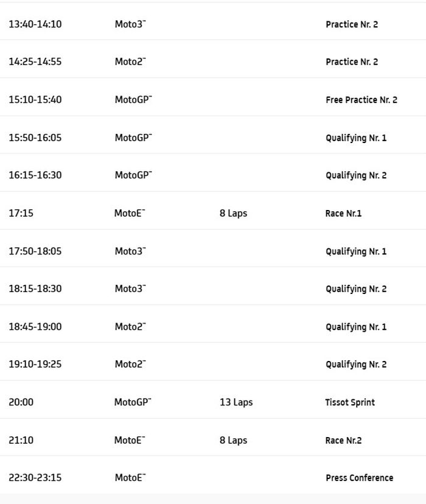Select Moto3 Practice Nr. 2 session
The image size is (426, 504).
(x=351, y=24)
